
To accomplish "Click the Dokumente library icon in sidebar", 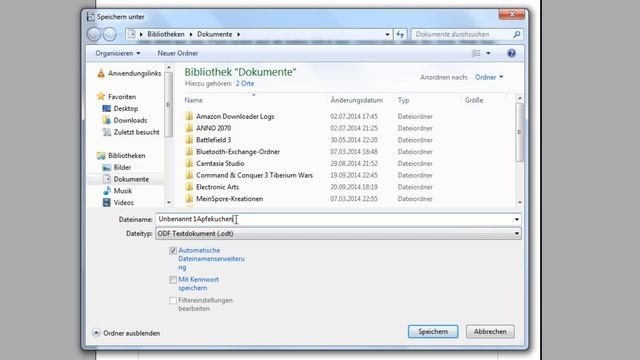I will click(107, 179).
